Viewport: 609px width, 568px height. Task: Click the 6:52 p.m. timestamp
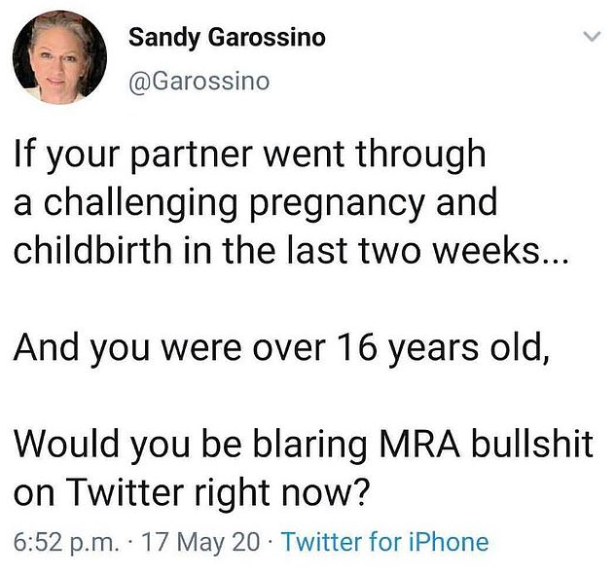66,542
